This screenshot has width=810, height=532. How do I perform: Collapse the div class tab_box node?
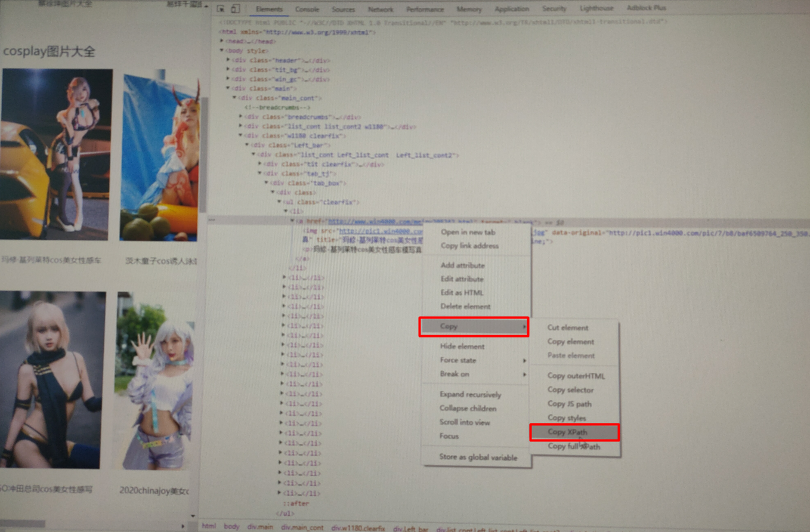266,183
